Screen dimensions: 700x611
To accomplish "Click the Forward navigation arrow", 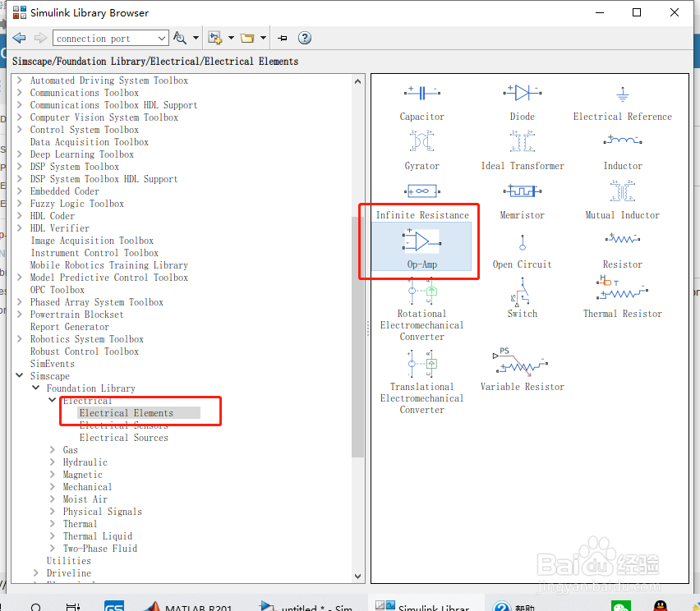I will pos(40,38).
